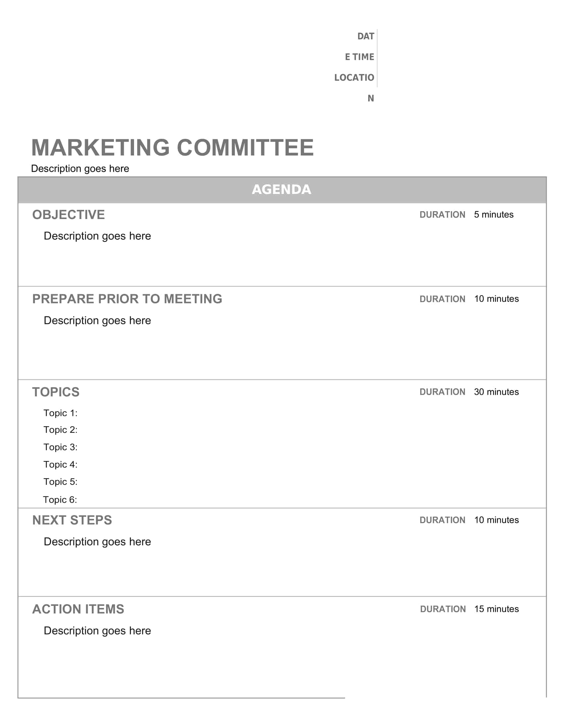Click the description line under the Marketing Committee title
The height and width of the screenshot is (728, 563).
pyautogui.click(x=80, y=169)
